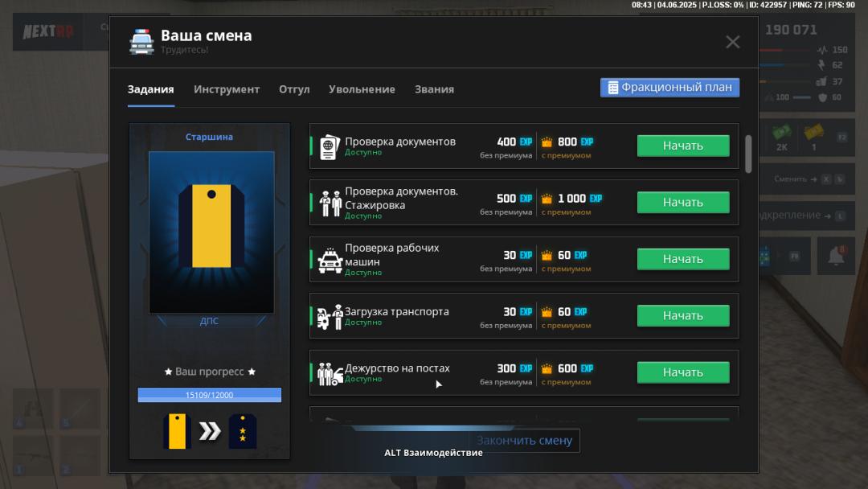This screenshot has width=868, height=489.
Task: Click the two officers icon for Стажировка
Action: [330, 203]
